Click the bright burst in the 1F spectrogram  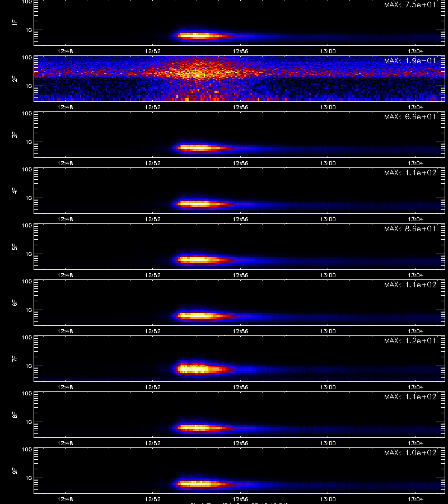(201, 36)
